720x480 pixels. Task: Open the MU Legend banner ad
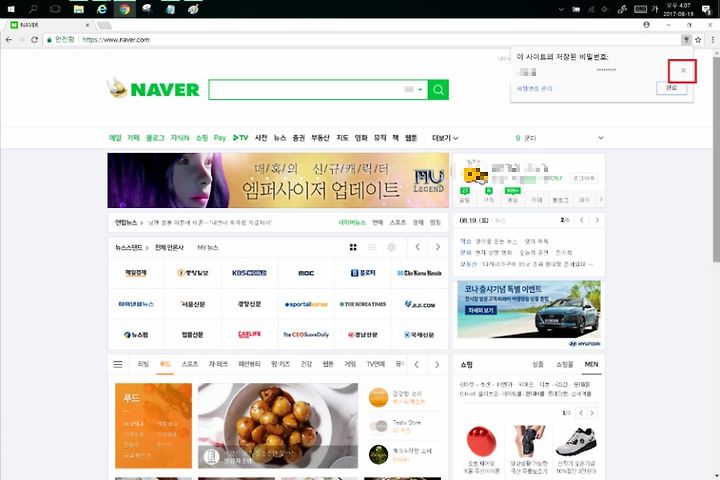coord(278,181)
